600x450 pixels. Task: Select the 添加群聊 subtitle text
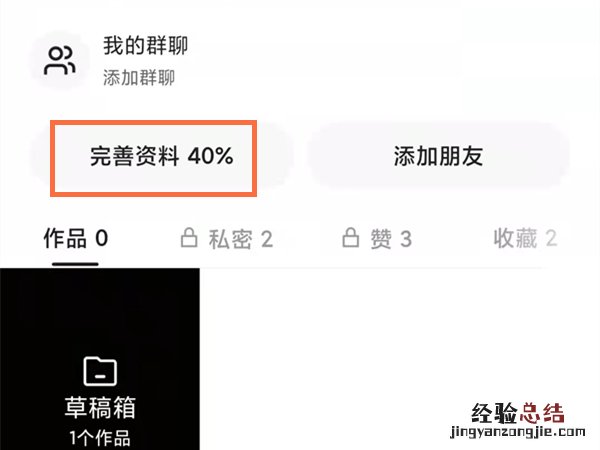pos(139,78)
